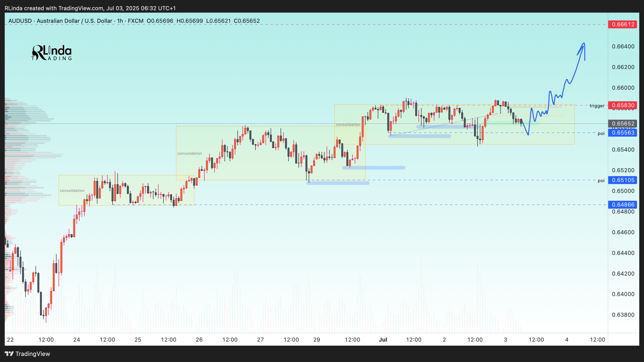This screenshot has width=644, height=362.
Task: Click the L0.65621 low value
Action: (x=219, y=21)
